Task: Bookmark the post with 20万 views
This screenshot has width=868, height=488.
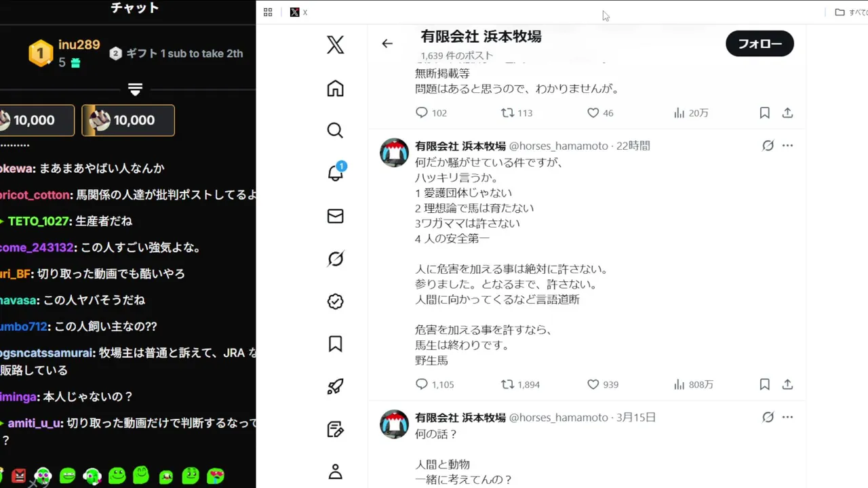Action: pyautogui.click(x=764, y=113)
